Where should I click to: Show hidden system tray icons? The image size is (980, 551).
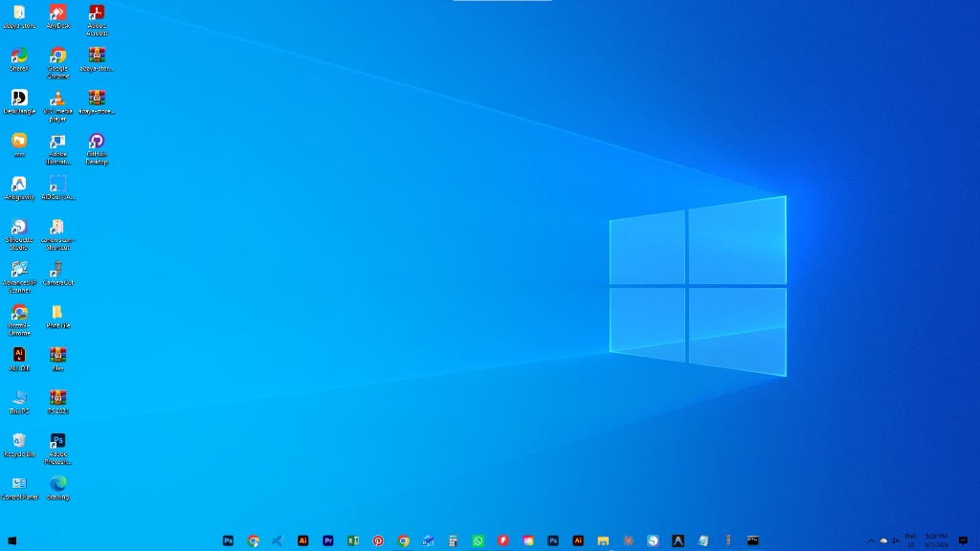coord(871,541)
